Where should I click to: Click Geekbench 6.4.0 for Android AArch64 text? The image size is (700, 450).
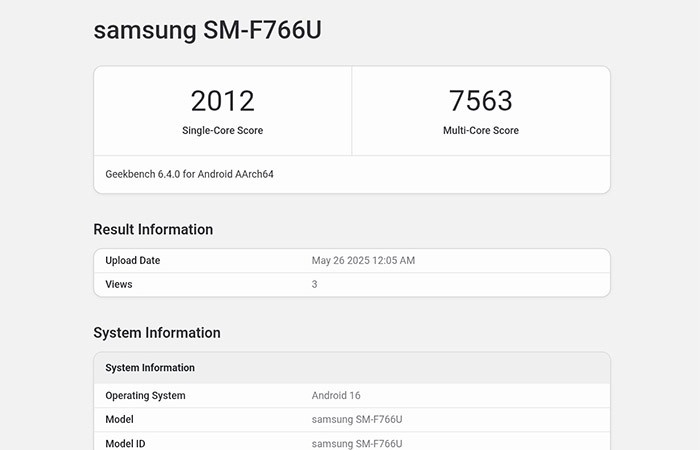pyautogui.click(x=189, y=174)
